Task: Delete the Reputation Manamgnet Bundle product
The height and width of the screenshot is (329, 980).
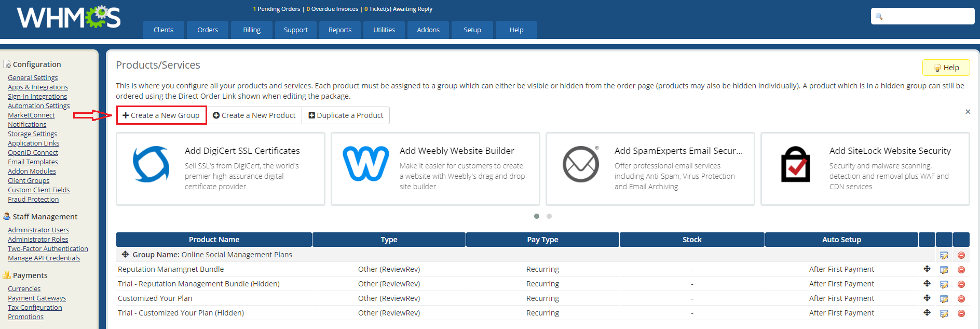Action: point(961,270)
